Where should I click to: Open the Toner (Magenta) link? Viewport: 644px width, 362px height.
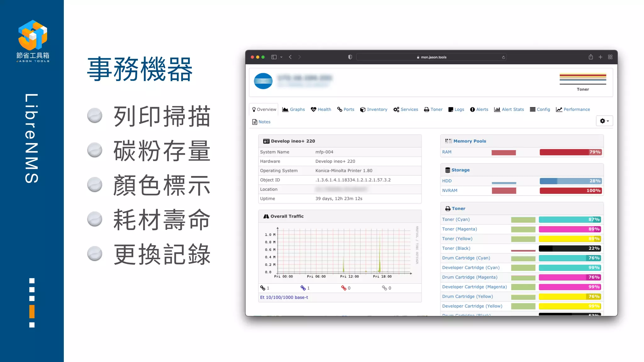point(459,229)
